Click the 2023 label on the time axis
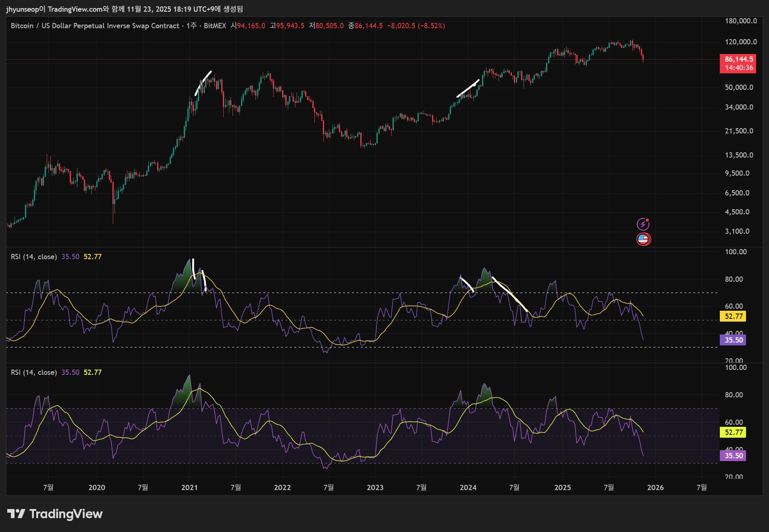 point(375,488)
